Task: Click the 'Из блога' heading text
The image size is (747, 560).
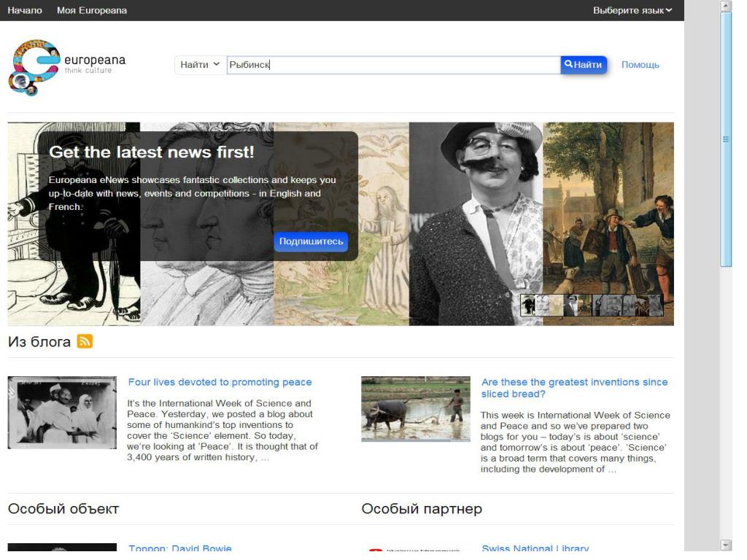Action: 39,341
